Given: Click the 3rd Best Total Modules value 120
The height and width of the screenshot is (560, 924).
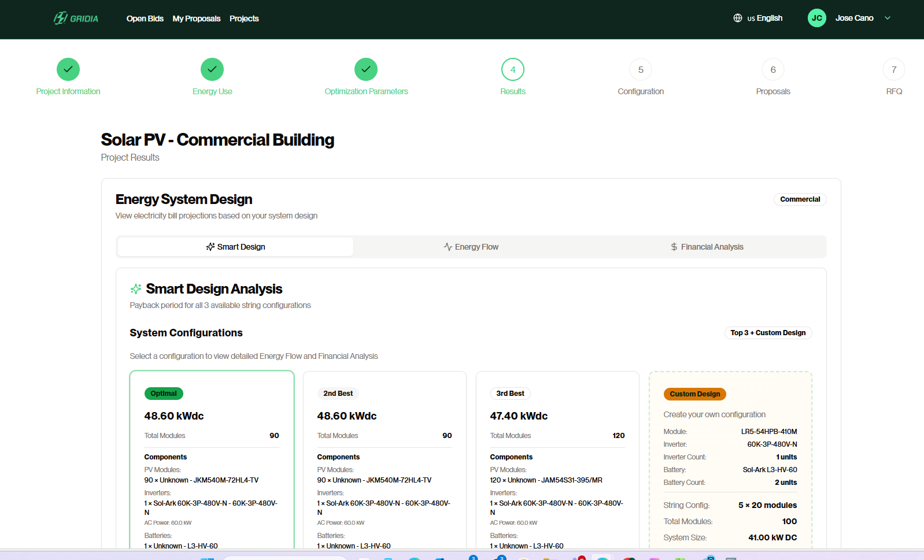Looking at the screenshot, I should (619, 436).
